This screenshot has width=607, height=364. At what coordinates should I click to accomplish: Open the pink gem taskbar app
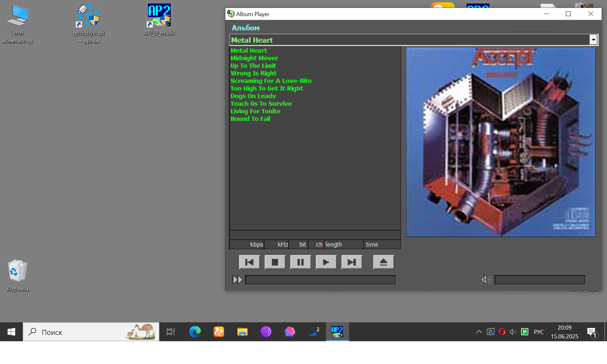point(290,332)
